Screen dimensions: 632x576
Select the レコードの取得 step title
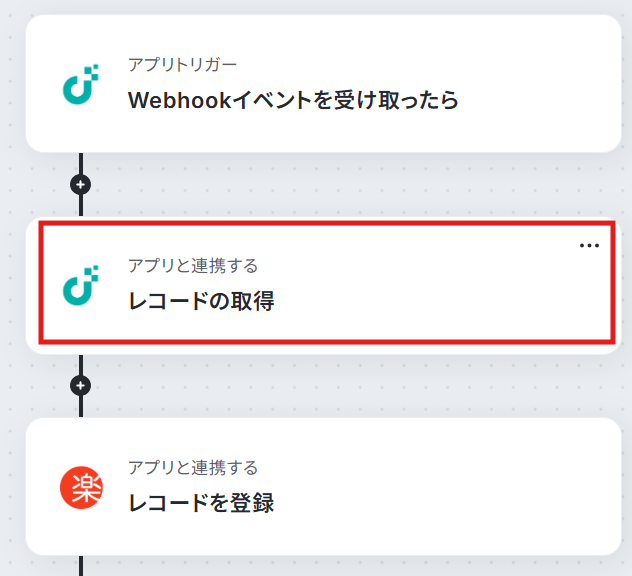click(x=201, y=301)
